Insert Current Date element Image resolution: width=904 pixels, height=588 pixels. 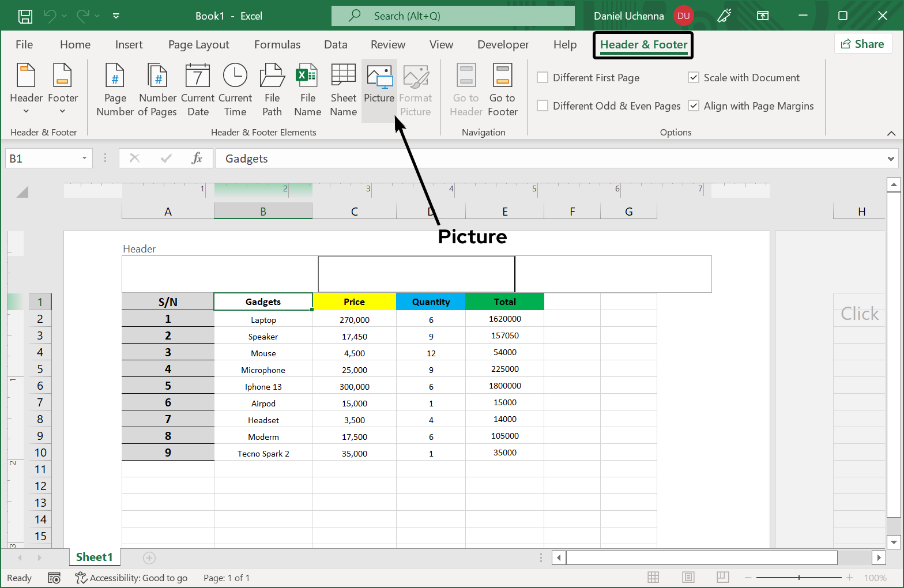click(x=198, y=90)
